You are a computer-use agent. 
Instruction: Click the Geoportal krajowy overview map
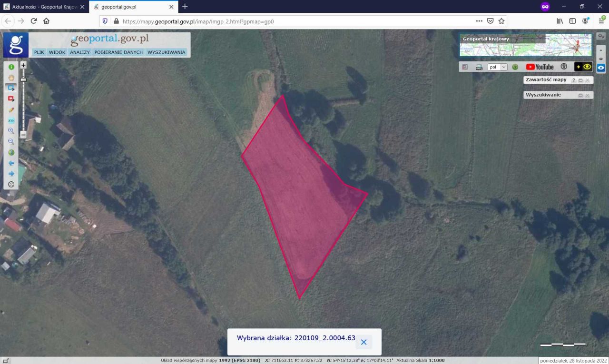(x=526, y=45)
